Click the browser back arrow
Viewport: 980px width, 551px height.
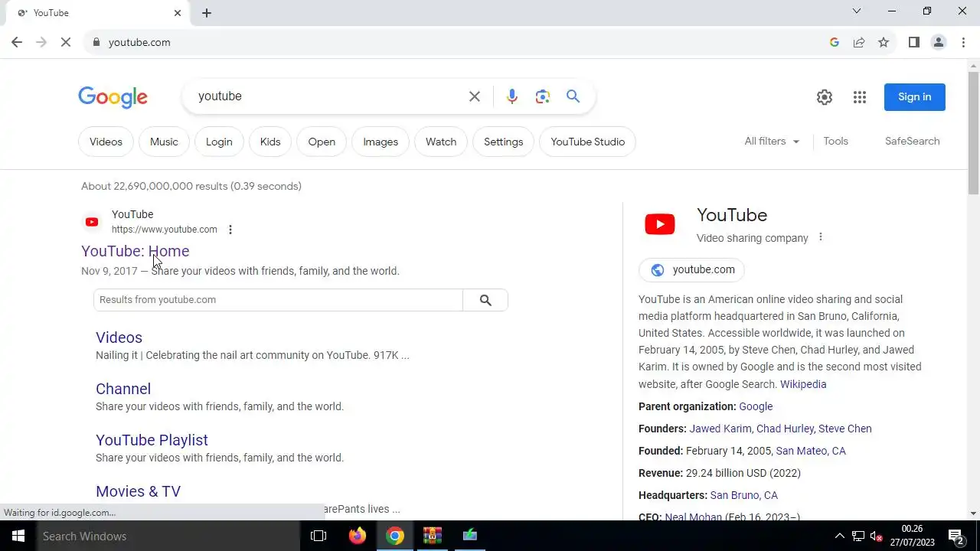click(x=17, y=42)
